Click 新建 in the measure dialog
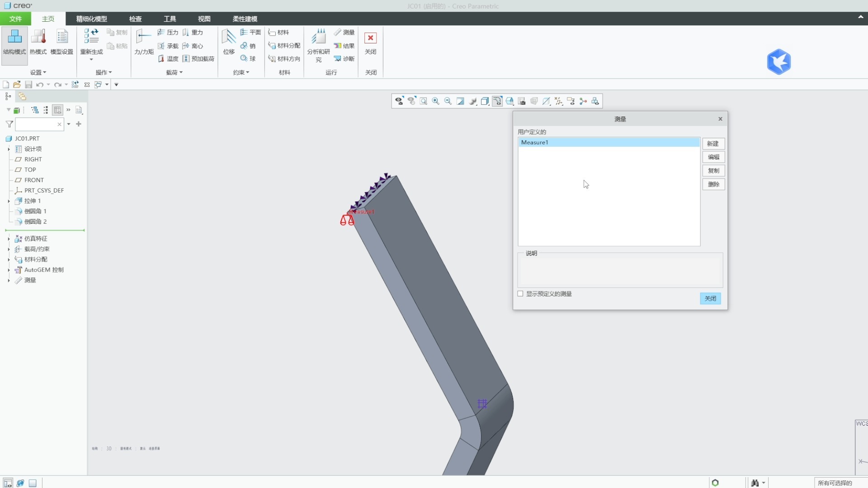The image size is (868, 488). [713, 144]
